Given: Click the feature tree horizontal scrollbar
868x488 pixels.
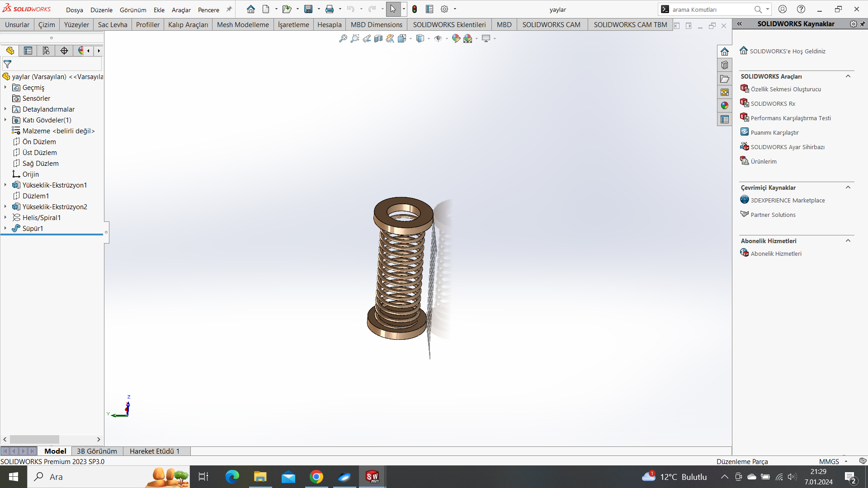Looking at the screenshot, I should (x=34, y=439).
